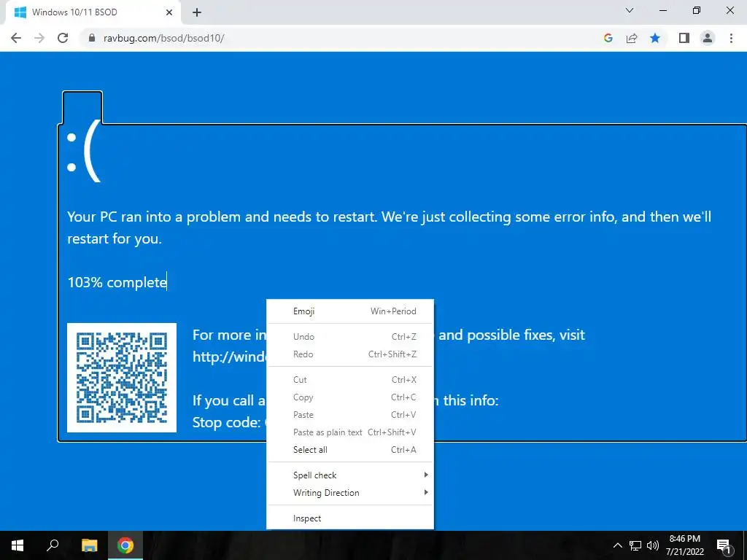
Task: Choose Redo in the context menu
Action: pyautogui.click(x=350, y=354)
